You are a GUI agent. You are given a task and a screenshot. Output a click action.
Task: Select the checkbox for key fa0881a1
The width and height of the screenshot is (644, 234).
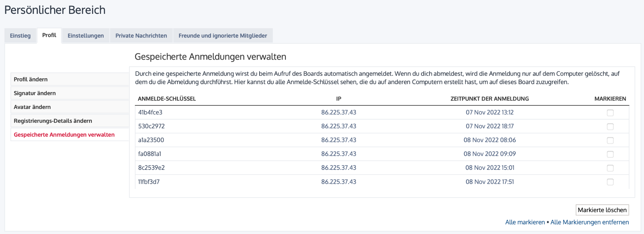610,154
